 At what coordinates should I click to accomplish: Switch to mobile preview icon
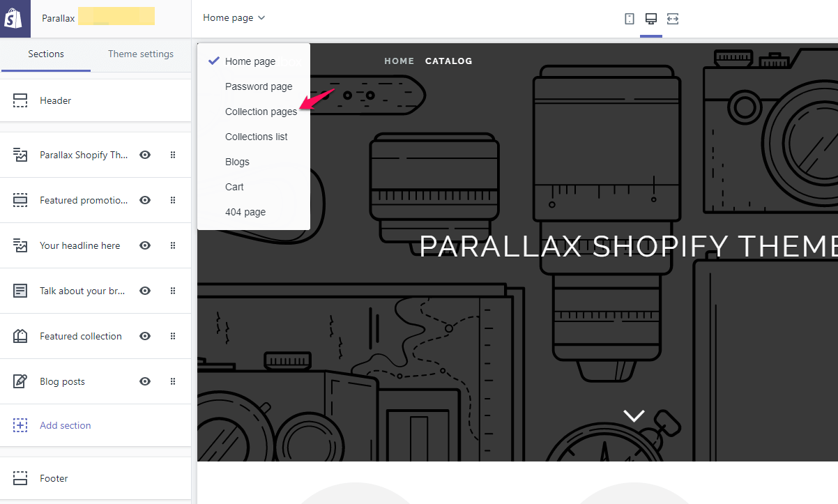pos(630,19)
